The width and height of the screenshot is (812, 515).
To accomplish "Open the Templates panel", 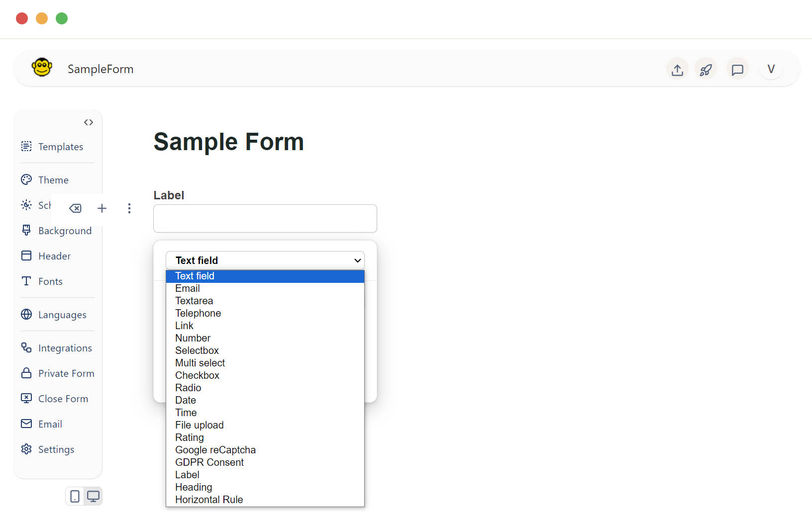I will (60, 146).
